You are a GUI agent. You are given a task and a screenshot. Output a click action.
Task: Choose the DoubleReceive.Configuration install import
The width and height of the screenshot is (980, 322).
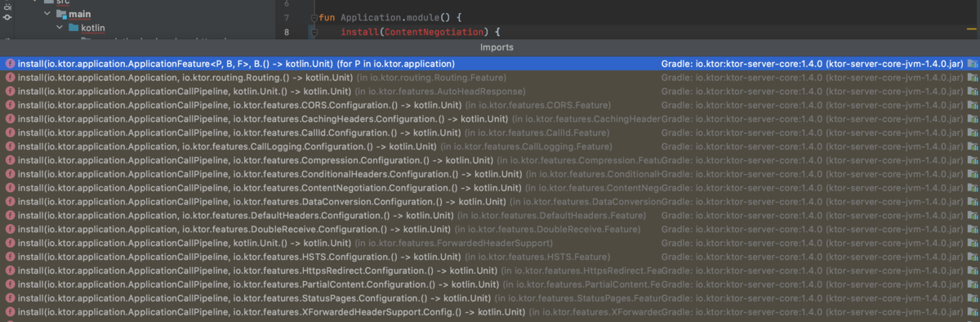point(490,229)
